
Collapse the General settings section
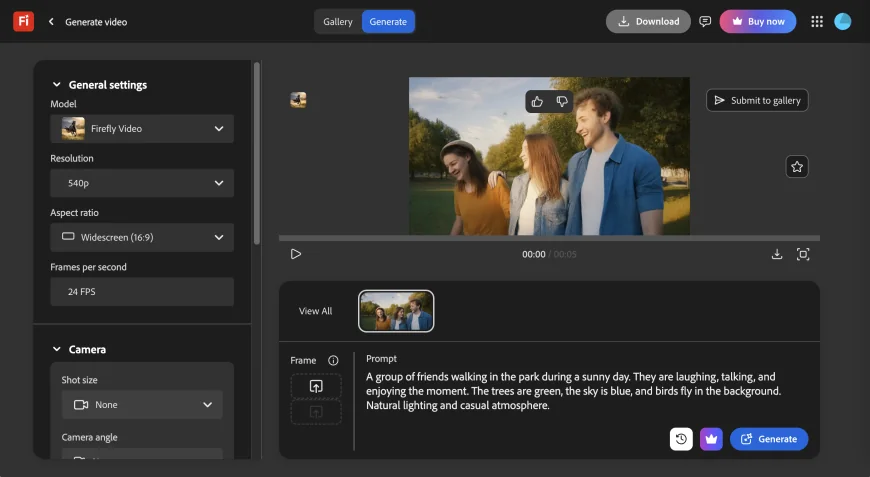click(56, 85)
